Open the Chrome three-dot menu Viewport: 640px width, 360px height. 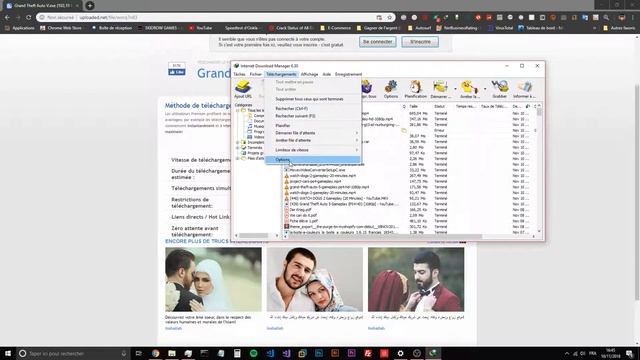pyautogui.click(x=634, y=18)
